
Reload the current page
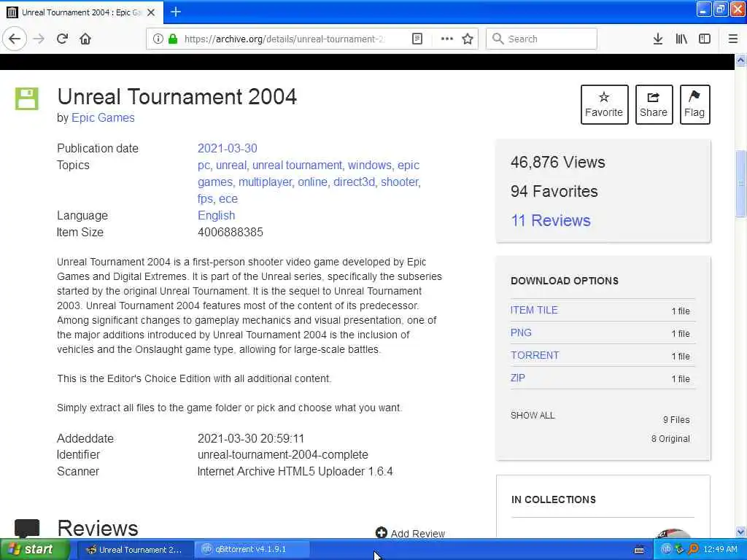[63, 39]
